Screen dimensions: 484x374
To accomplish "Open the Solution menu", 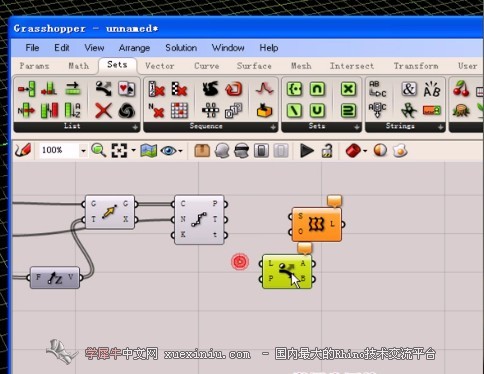I will tap(181, 48).
